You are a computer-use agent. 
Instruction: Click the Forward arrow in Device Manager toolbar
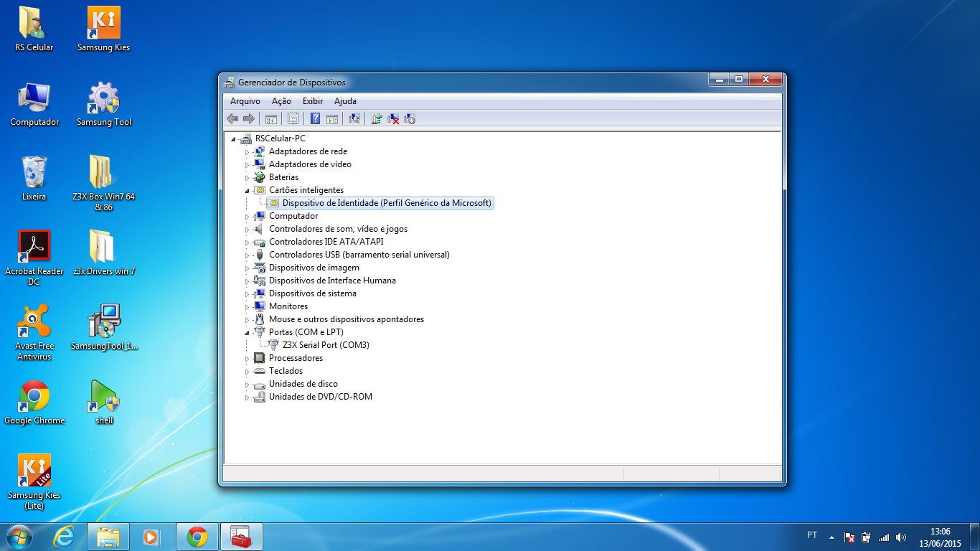(249, 118)
